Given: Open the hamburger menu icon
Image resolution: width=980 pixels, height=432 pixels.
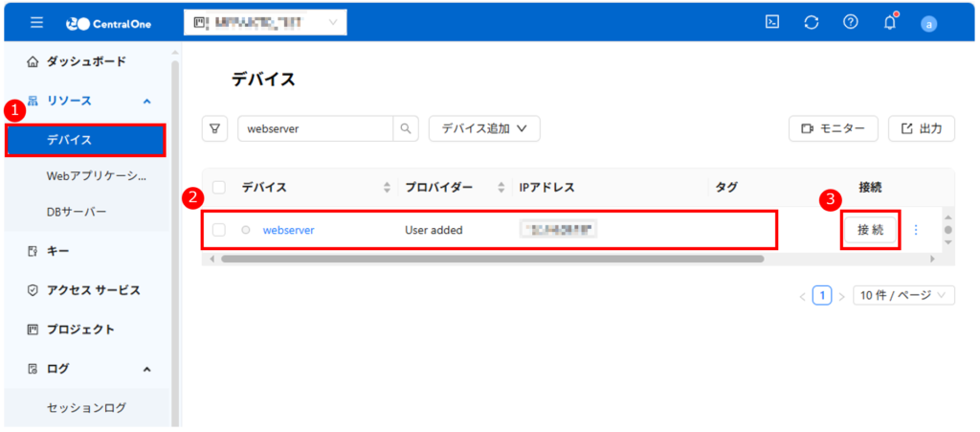Looking at the screenshot, I should (36, 23).
